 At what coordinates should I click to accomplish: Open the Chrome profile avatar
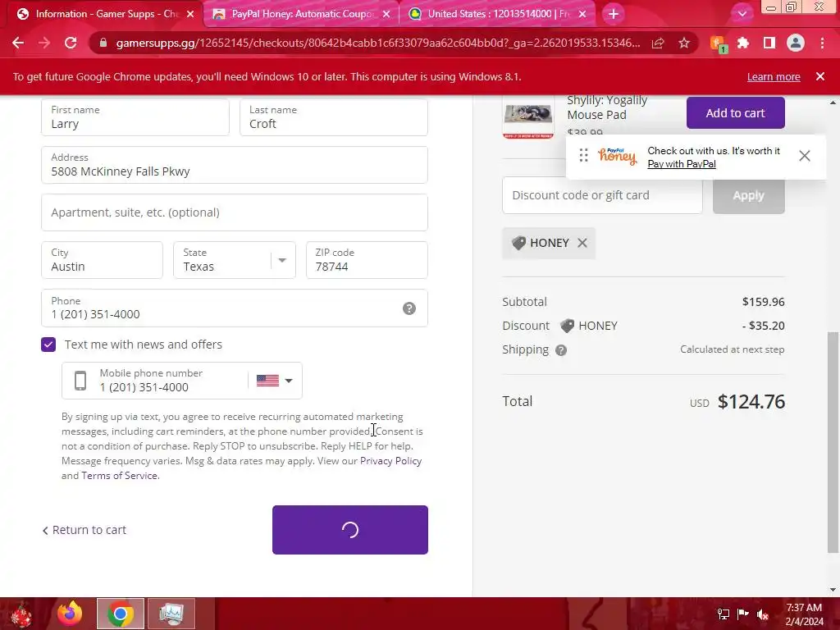[x=796, y=43]
